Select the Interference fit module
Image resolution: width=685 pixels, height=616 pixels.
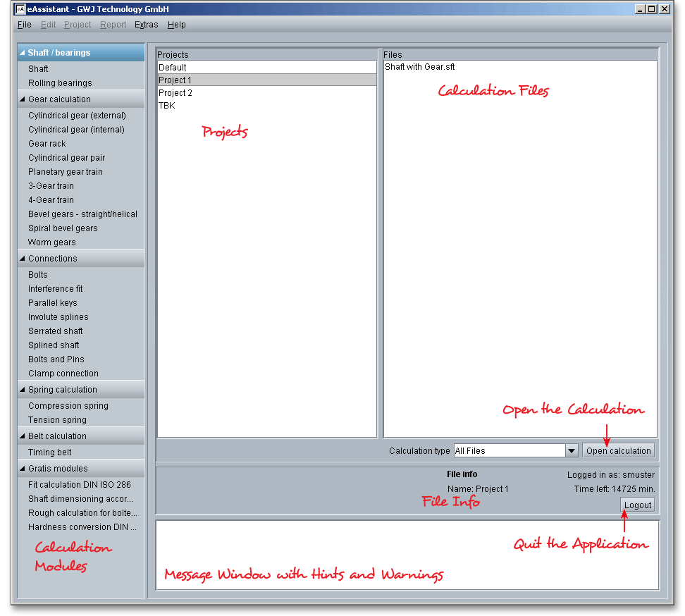pyautogui.click(x=55, y=289)
